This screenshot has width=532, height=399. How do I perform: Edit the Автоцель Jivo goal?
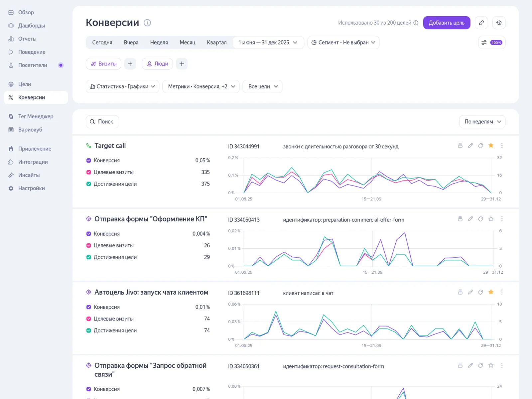[x=470, y=292]
